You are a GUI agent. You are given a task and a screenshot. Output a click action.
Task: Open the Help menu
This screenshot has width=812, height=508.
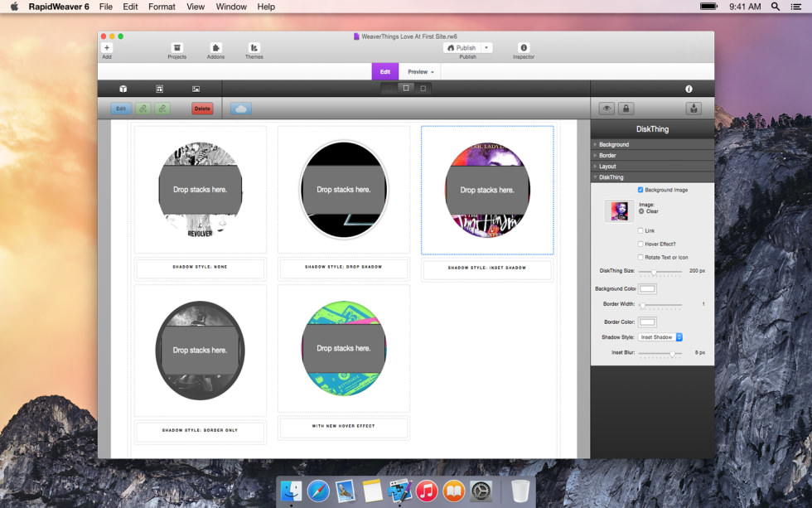(266, 7)
